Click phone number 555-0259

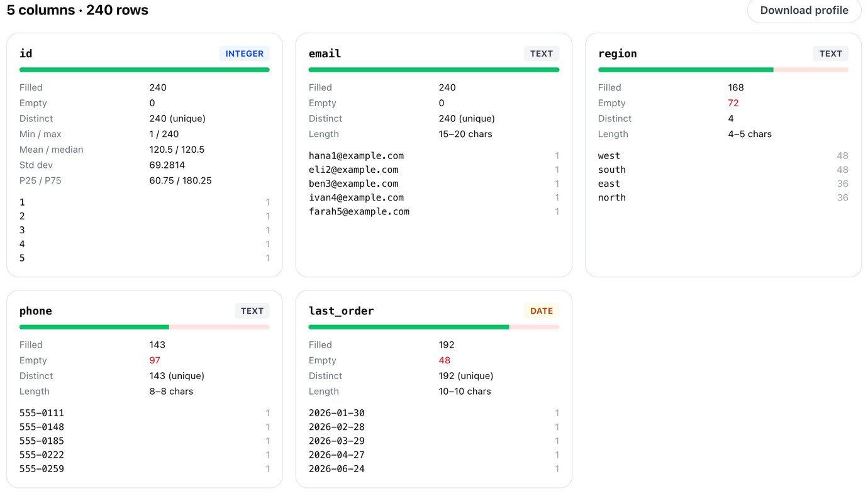[x=42, y=469]
